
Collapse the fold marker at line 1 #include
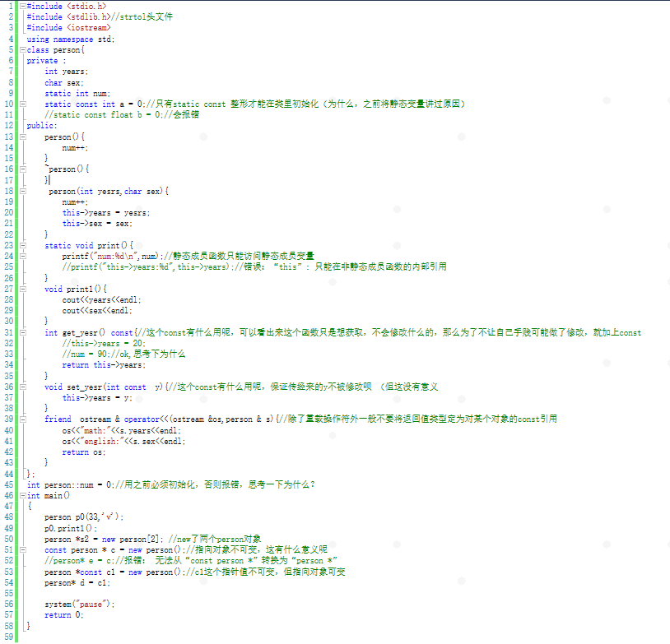(x=23, y=6)
